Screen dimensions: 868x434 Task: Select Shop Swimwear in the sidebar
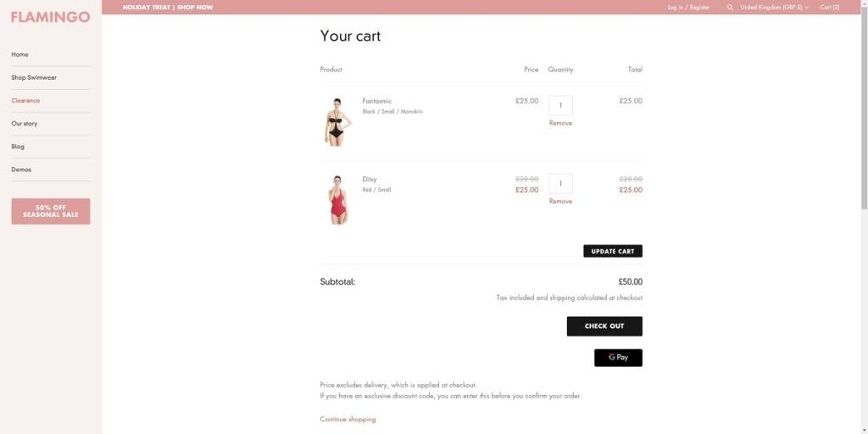(x=32, y=77)
